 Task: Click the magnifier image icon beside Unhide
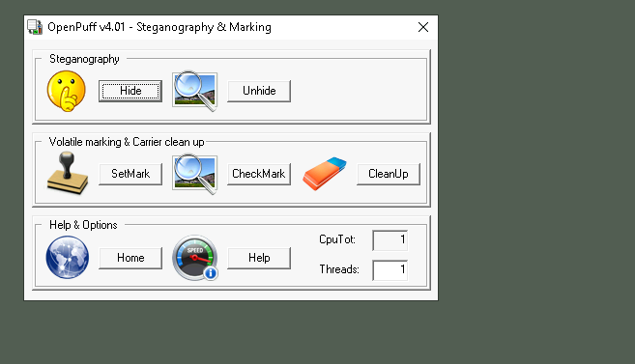[x=195, y=91]
